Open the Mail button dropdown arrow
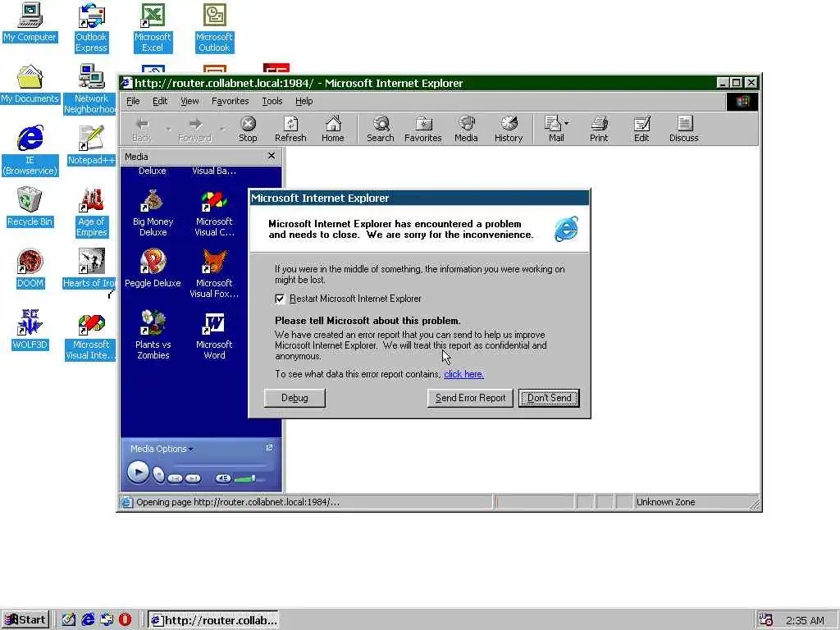This screenshot has height=630, width=840. coord(567,123)
